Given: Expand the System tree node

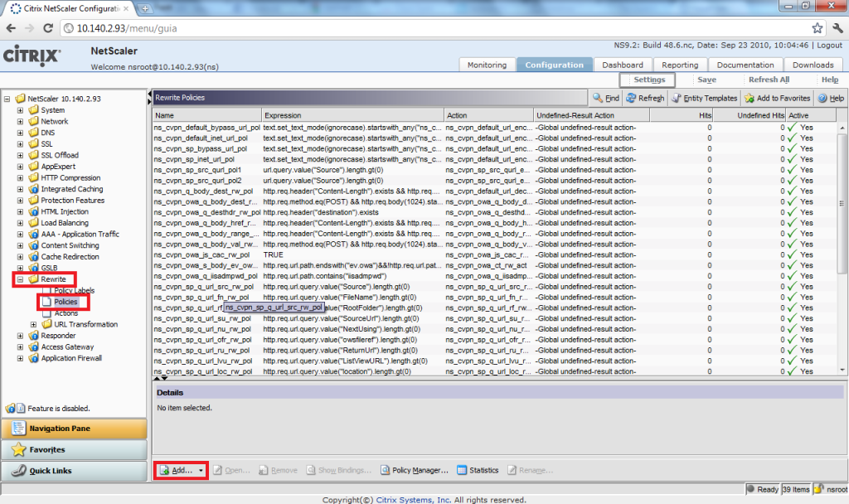Looking at the screenshot, I should pos(21,110).
